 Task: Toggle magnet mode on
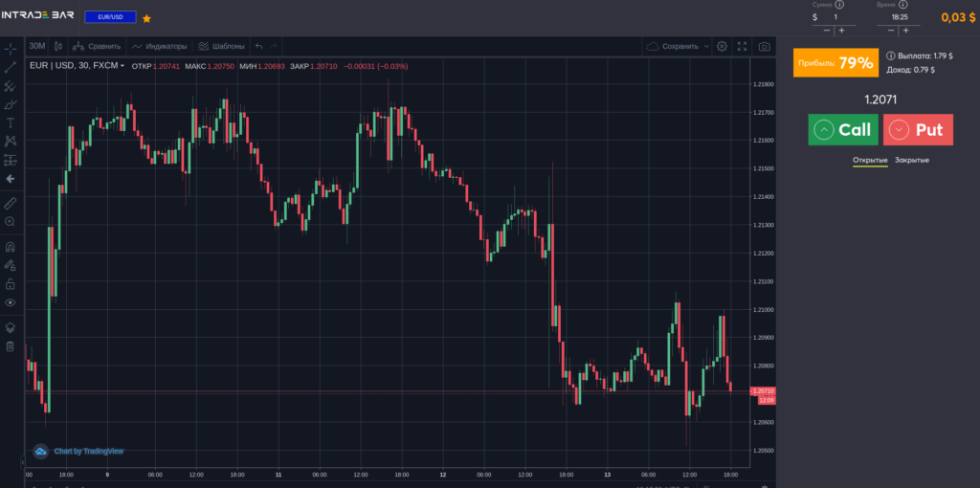[x=11, y=246]
